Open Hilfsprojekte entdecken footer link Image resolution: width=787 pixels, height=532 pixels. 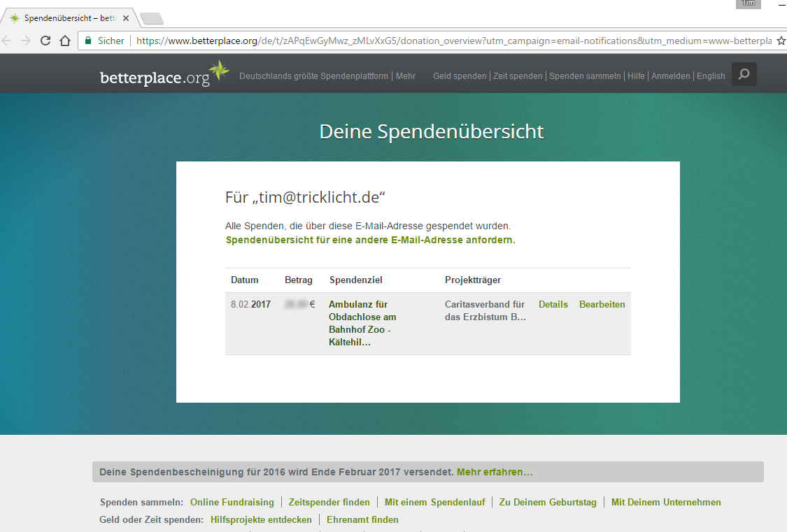(x=261, y=520)
